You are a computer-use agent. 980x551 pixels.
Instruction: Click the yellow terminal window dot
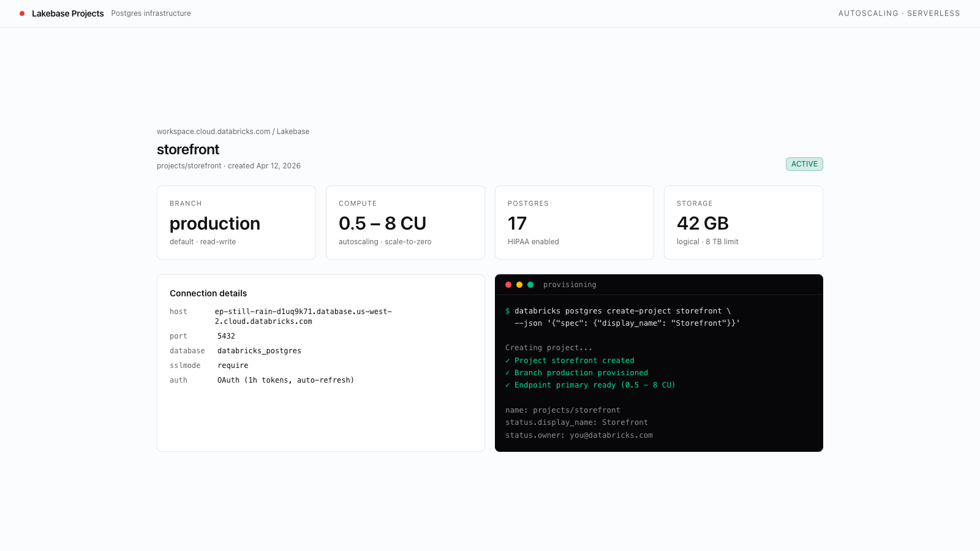coord(519,285)
